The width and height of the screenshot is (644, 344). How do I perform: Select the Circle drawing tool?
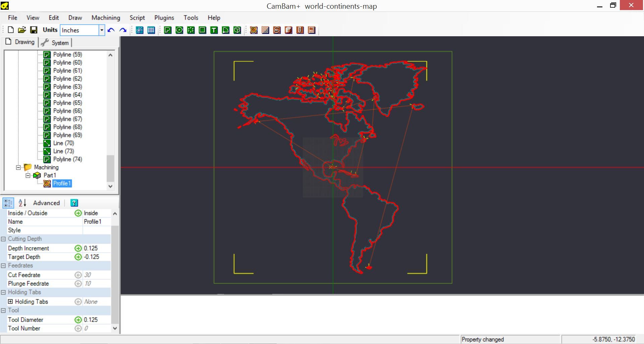click(179, 30)
